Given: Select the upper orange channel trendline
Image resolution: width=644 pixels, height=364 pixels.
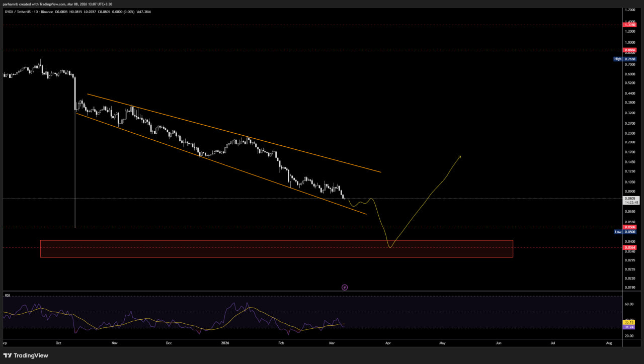Looking at the screenshot, I should pyautogui.click(x=234, y=133).
